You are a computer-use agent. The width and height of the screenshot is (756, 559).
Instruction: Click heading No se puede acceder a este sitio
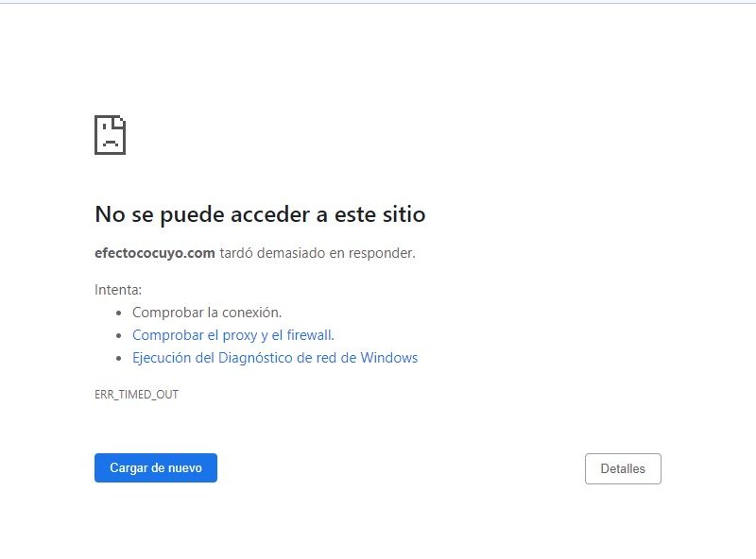coord(261,214)
